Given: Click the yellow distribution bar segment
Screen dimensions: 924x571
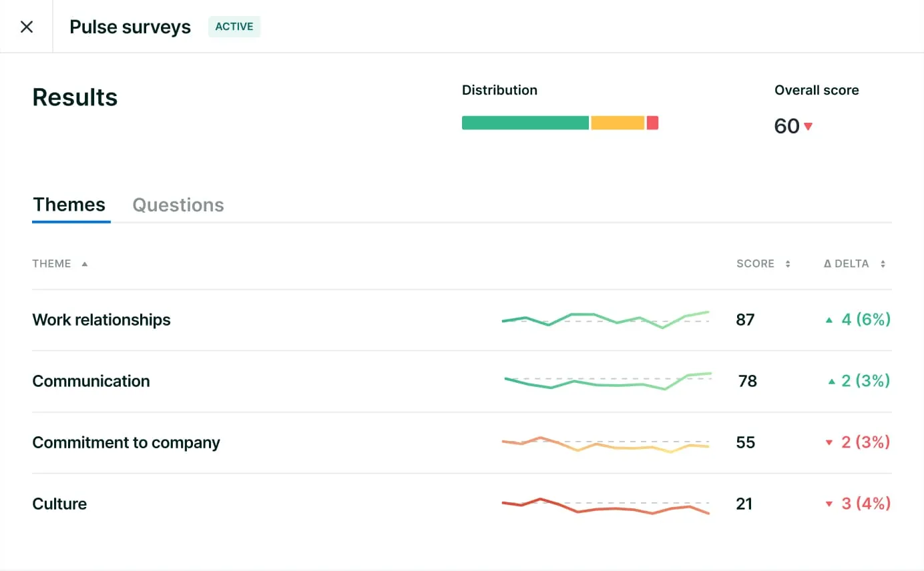Looking at the screenshot, I should coord(618,123).
